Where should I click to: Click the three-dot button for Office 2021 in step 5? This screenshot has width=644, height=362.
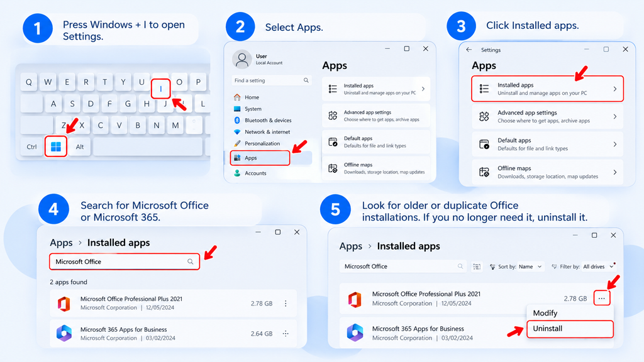tap(602, 299)
